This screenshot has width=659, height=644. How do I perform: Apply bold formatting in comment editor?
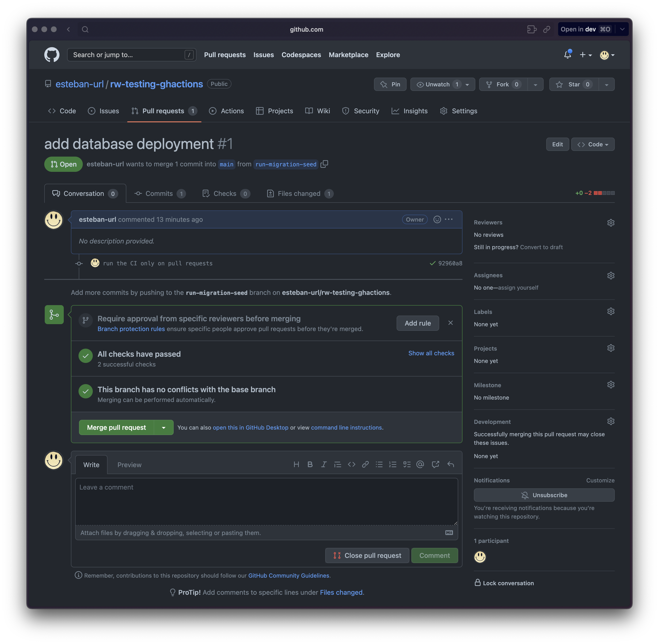(x=310, y=464)
